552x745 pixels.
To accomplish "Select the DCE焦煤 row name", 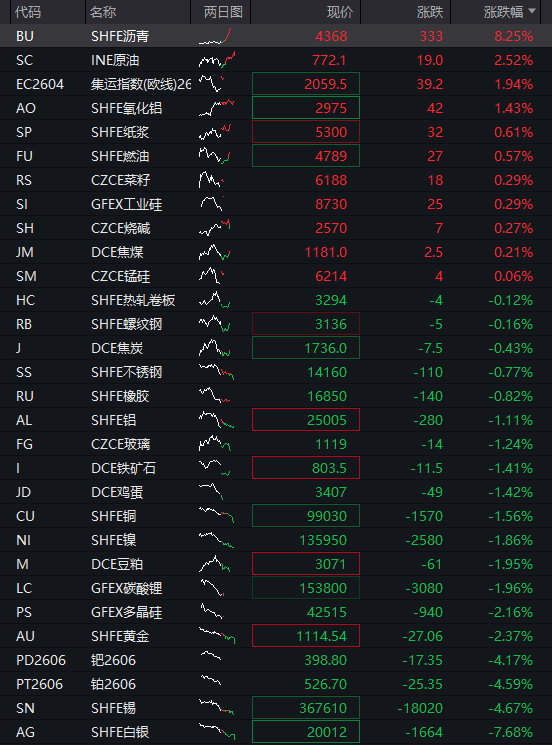I will 117,252.
